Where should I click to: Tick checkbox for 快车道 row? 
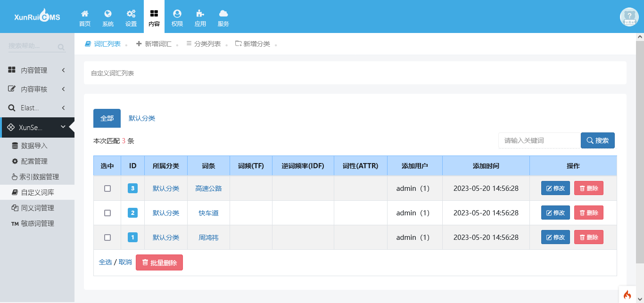107,213
